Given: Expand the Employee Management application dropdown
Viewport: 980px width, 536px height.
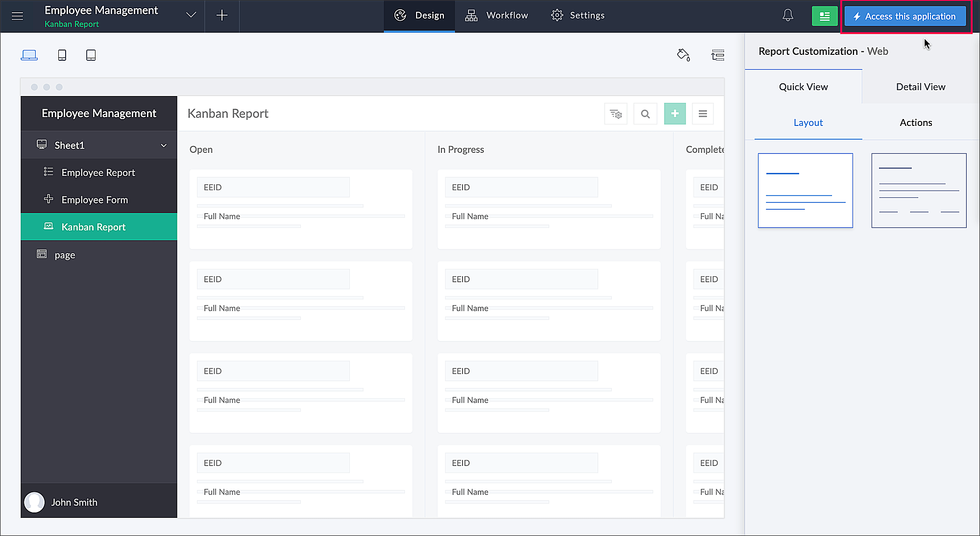Looking at the screenshot, I should [191, 15].
